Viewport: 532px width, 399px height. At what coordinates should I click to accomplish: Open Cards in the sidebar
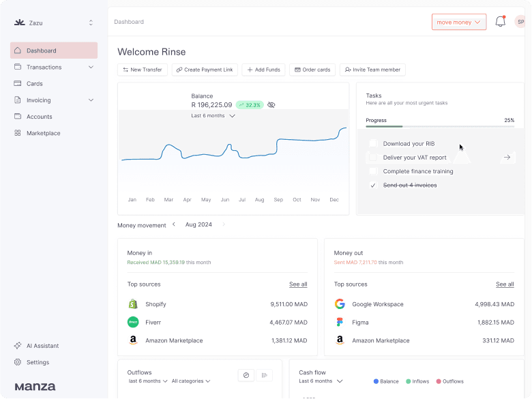pos(54,83)
